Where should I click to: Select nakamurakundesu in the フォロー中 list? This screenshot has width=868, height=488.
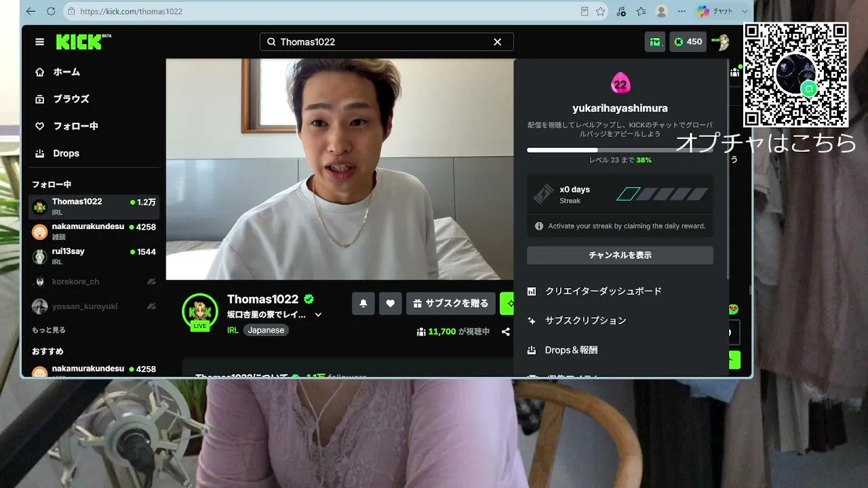94,231
